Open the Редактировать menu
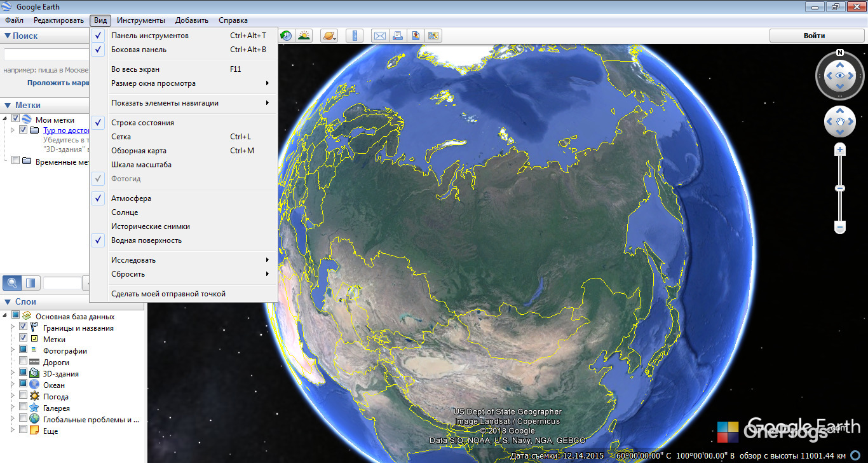868x463 pixels. pyautogui.click(x=58, y=20)
